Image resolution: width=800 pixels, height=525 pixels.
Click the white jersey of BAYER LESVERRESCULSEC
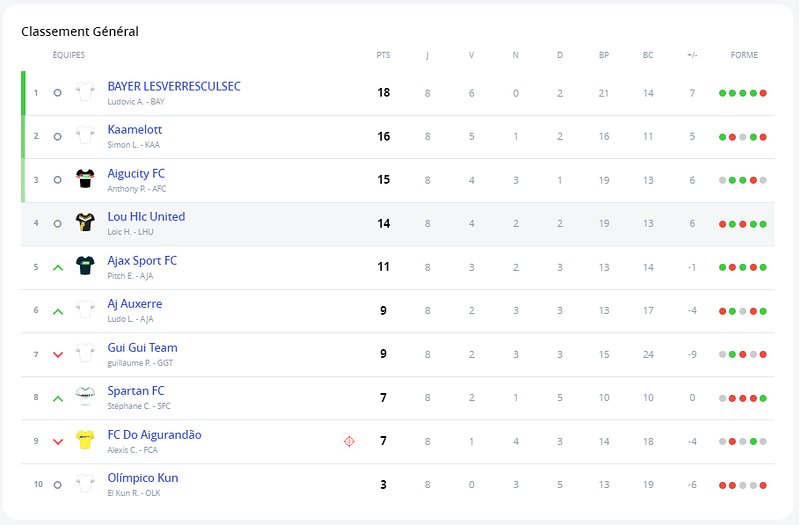coord(85,92)
